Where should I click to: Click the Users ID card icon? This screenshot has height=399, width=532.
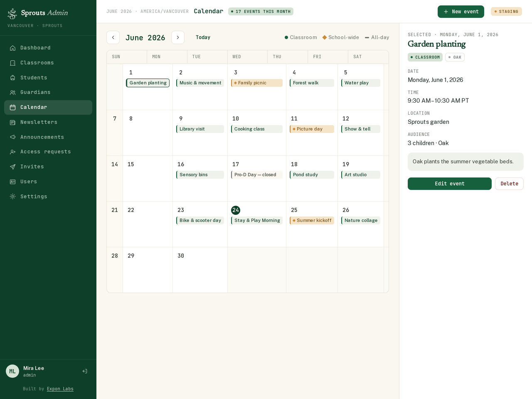(13, 182)
